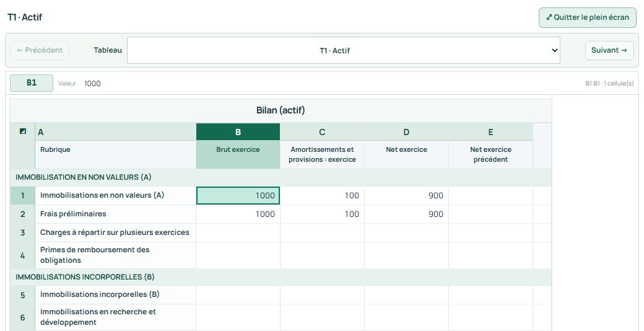Click Brut exercice cell of Frais préliminaires
Image resolution: width=644 pixels, height=331 pixels.
238,214
